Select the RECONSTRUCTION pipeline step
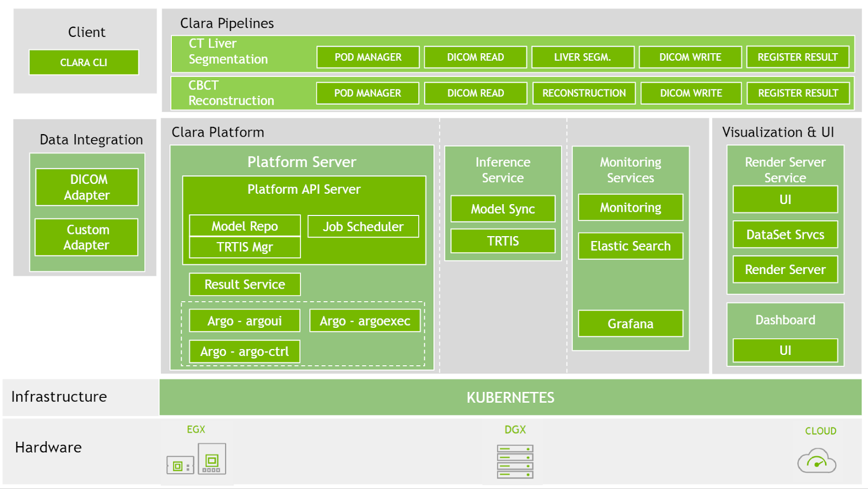 [x=584, y=93]
